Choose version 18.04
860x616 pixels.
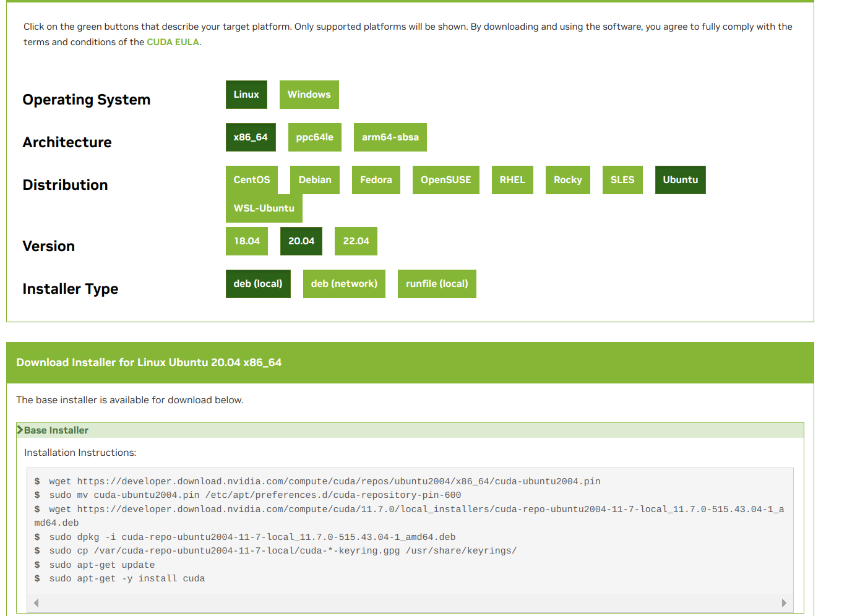(x=247, y=241)
